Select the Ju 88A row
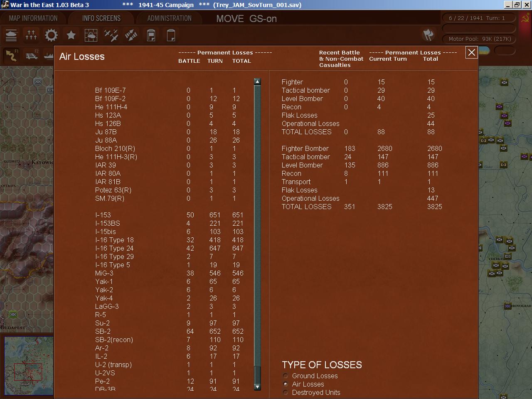This screenshot has width=532, height=399. point(167,140)
